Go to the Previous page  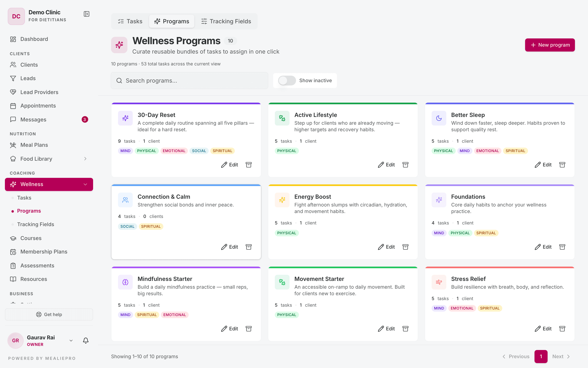point(516,357)
